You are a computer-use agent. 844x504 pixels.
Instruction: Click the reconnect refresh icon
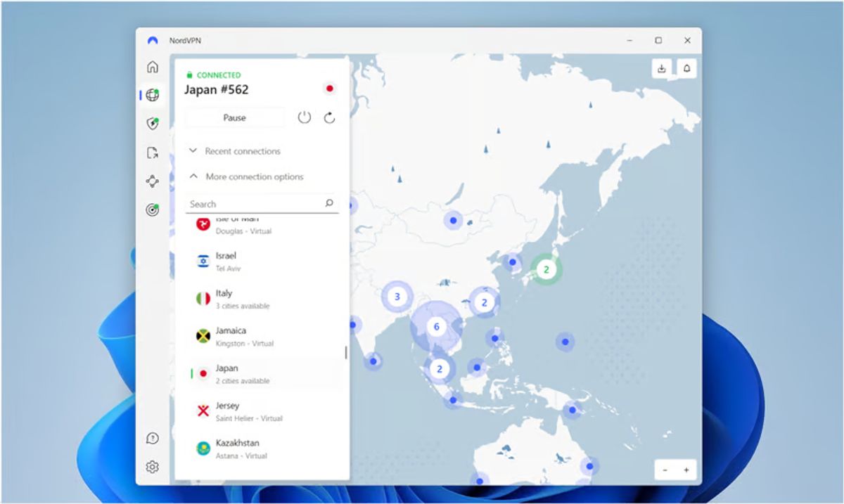click(329, 117)
